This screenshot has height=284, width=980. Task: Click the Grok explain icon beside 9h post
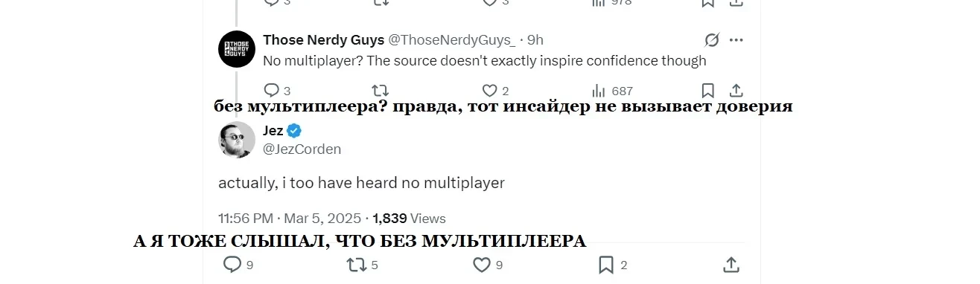711,40
